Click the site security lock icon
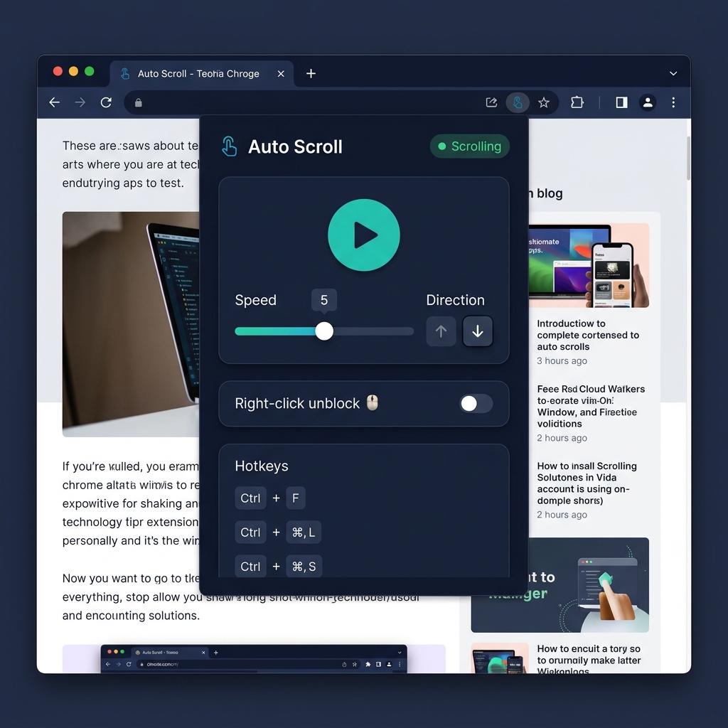 tap(138, 102)
